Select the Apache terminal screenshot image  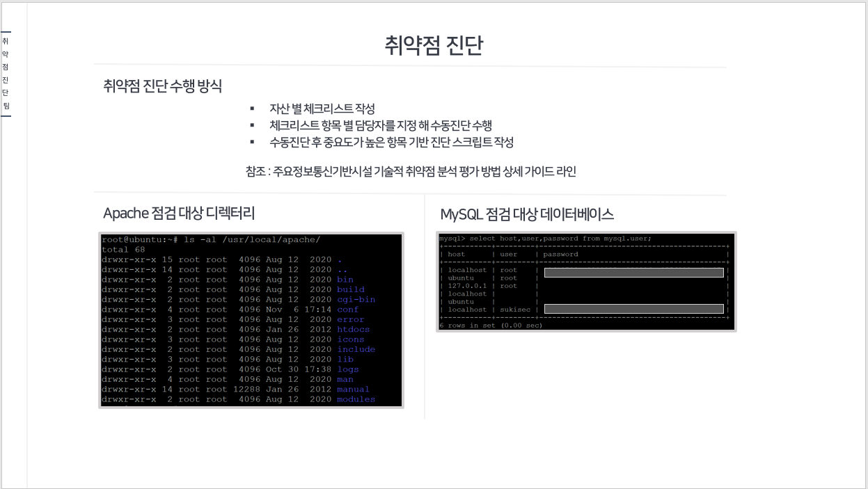click(x=251, y=320)
